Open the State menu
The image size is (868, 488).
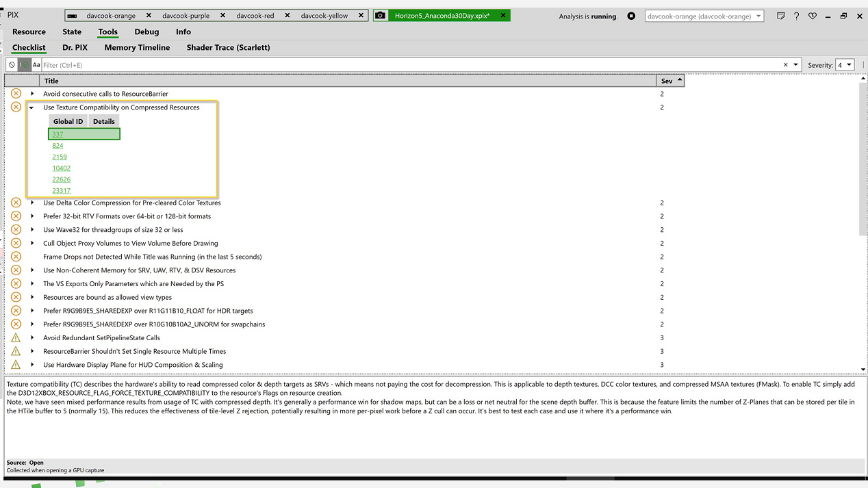[x=72, y=31]
